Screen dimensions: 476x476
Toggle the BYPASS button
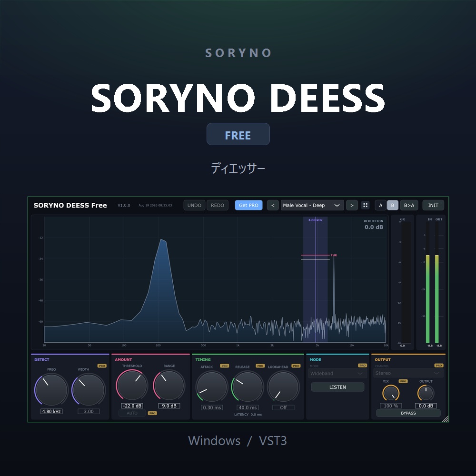click(x=408, y=413)
